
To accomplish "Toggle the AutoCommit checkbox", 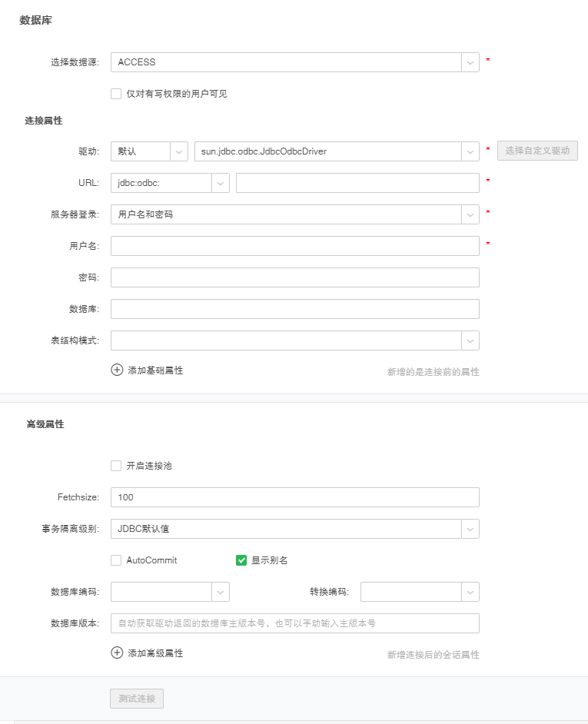I will coord(116,560).
